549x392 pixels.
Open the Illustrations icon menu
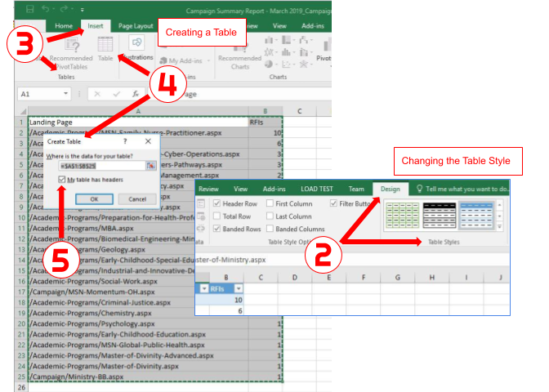pyautogui.click(x=136, y=43)
